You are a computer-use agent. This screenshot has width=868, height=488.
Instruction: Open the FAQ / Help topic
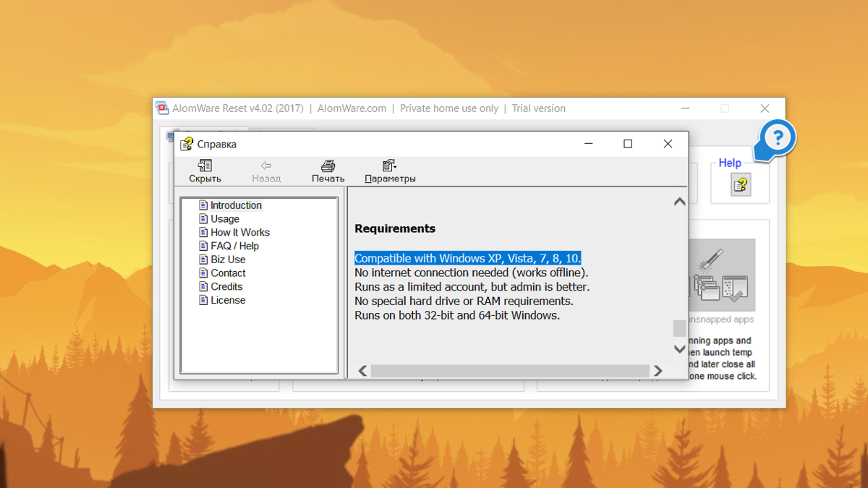pyautogui.click(x=234, y=246)
